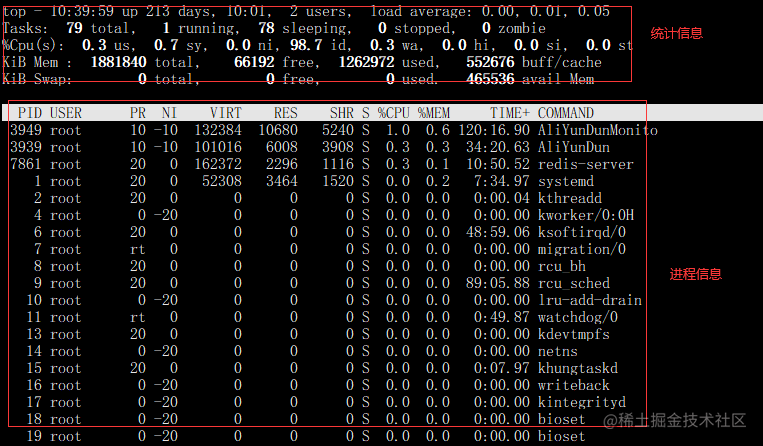
Task: Click the VIRT value 132384
Action: click(x=218, y=130)
